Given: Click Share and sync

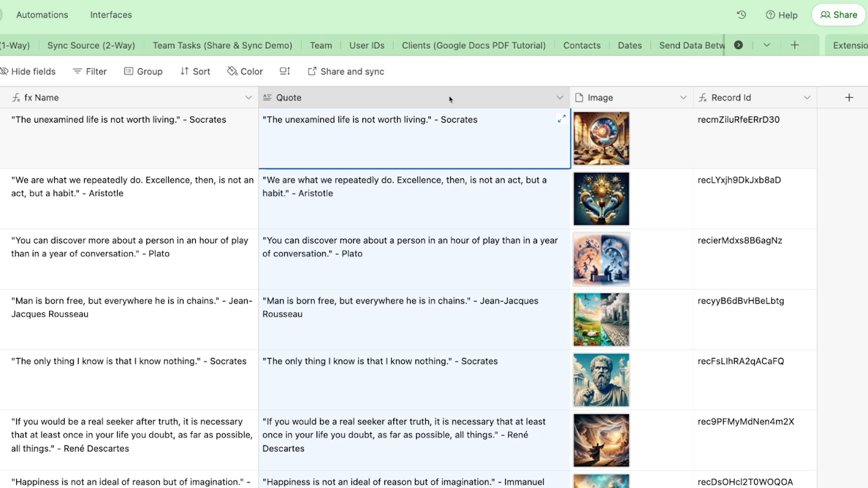Looking at the screenshot, I should point(346,71).
